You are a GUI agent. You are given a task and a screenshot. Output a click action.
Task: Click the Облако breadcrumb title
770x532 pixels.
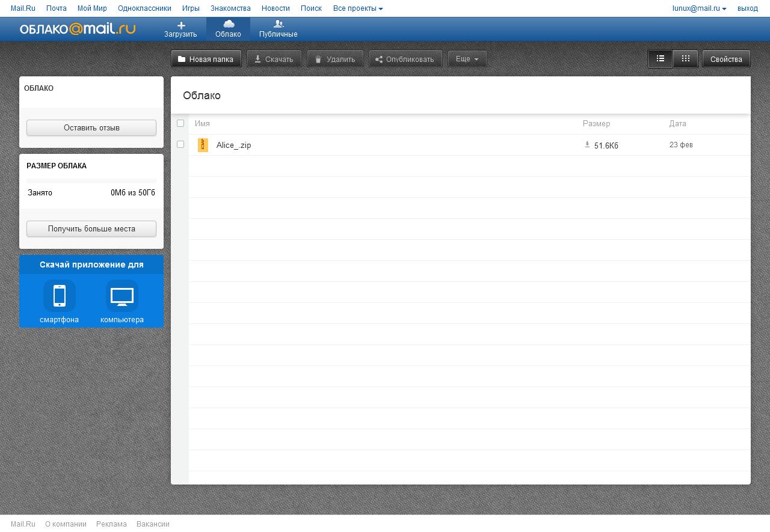click(x=202, y=96)
